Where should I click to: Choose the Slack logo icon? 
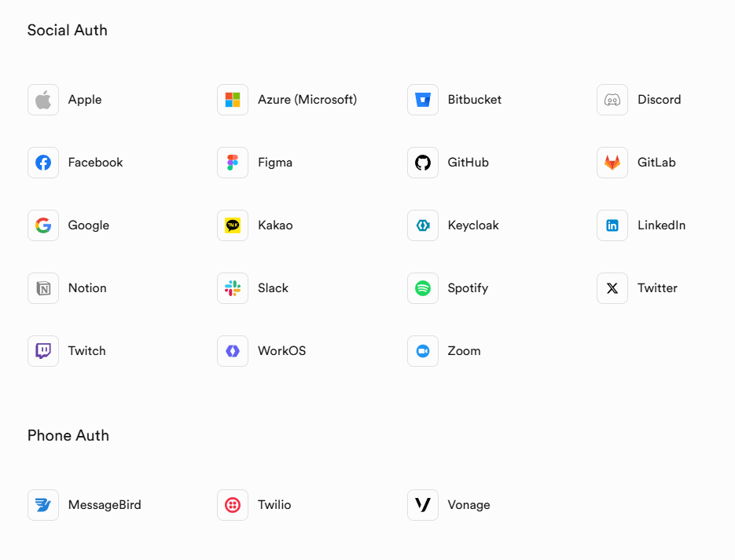[x=233, y=288]
